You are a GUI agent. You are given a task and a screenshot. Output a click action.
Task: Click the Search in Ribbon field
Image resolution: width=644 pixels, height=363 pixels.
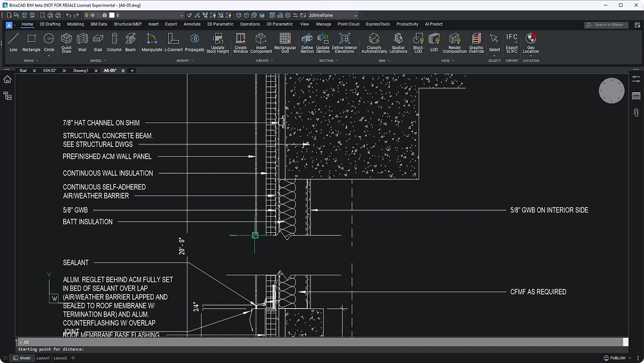pyautogui.click(x=606, y=25)
